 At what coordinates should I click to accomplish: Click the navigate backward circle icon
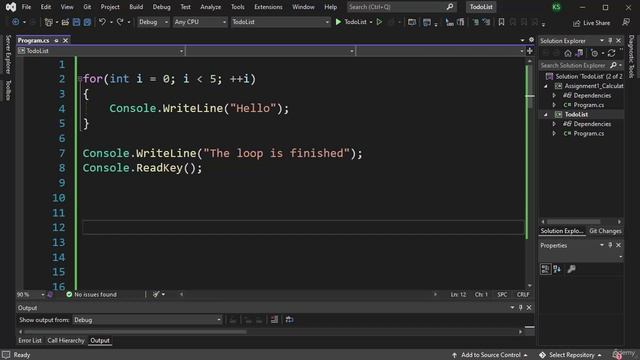[x=16, y=22]
